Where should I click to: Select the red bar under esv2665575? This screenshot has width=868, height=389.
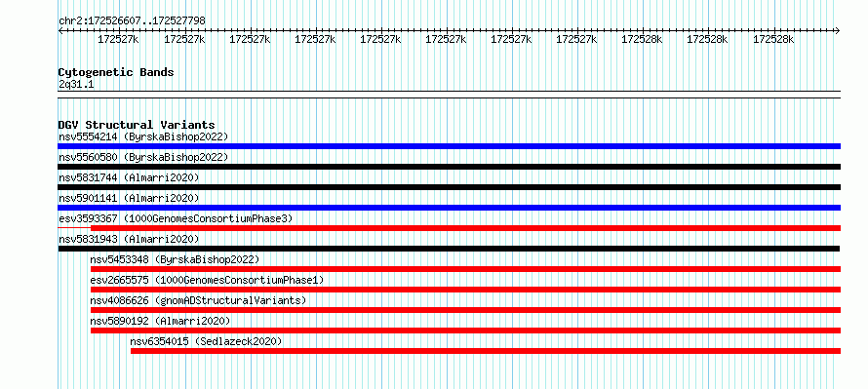[465, 290]
